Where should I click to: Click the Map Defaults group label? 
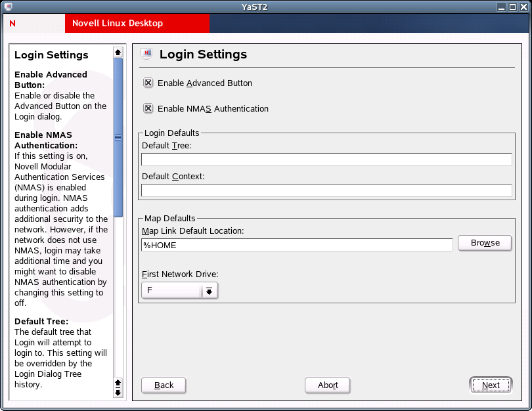coord(169,219)
